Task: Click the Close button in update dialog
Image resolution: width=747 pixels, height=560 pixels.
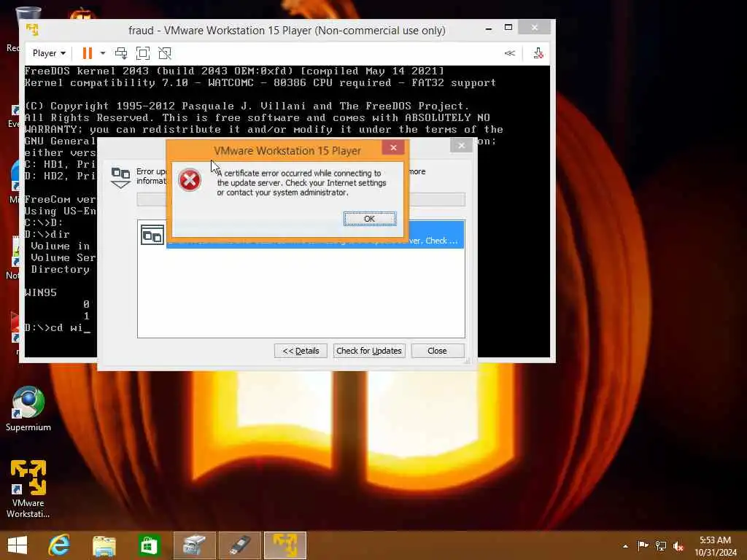Action: [438, 351]
